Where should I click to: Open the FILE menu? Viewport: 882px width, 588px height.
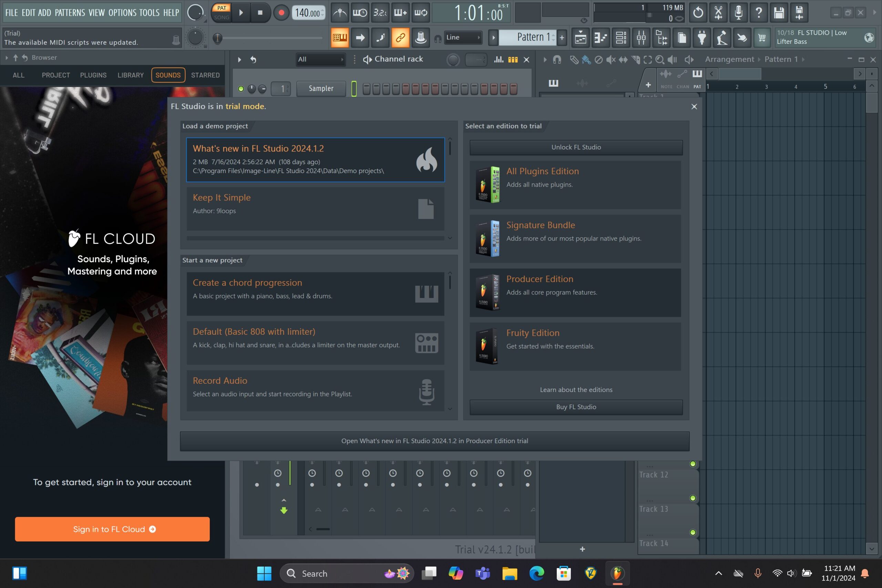coord(12,13)
